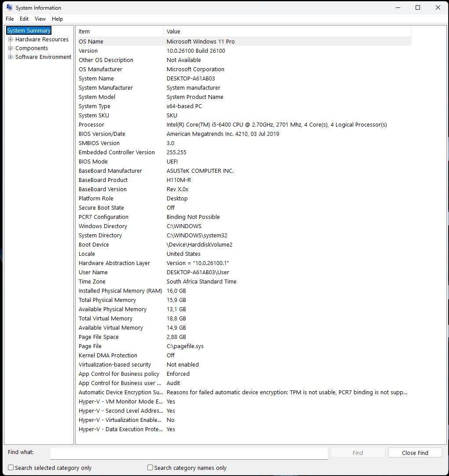Click the Close Find button
This screenshot has height=476, width=449.
(415, 453)
